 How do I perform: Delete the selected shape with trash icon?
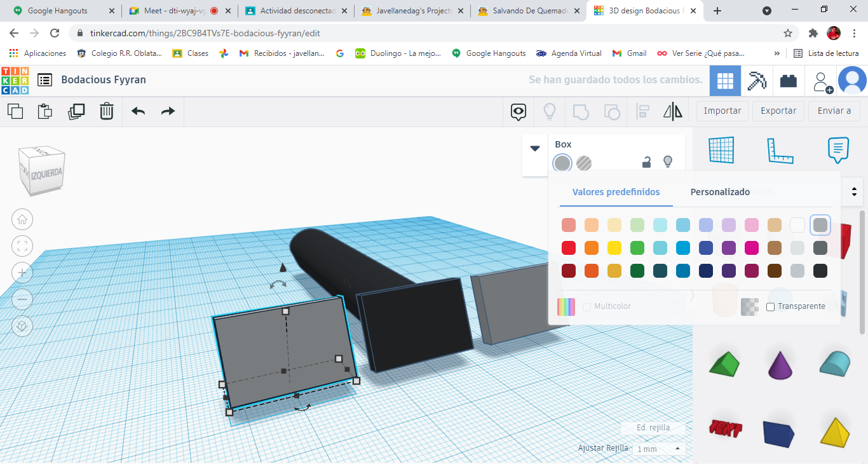pyautogui.click(x=106, y=112)
